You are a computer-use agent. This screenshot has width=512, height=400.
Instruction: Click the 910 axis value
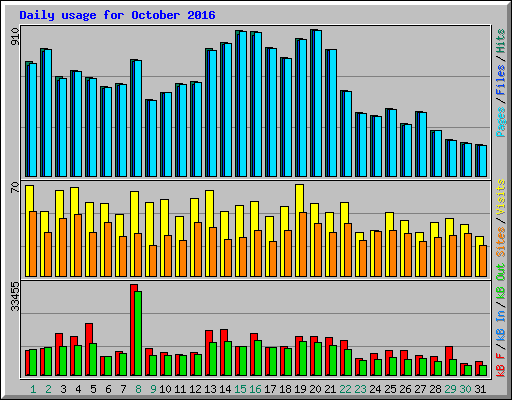[x=15, y=37]
